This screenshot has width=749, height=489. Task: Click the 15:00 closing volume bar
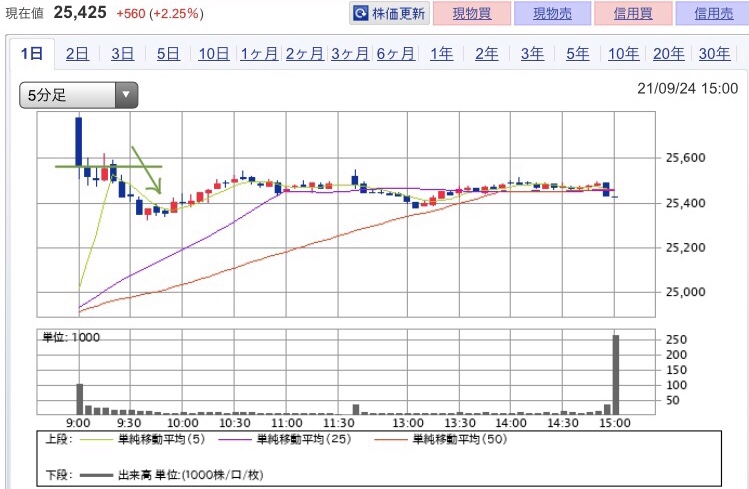(616, 374)
